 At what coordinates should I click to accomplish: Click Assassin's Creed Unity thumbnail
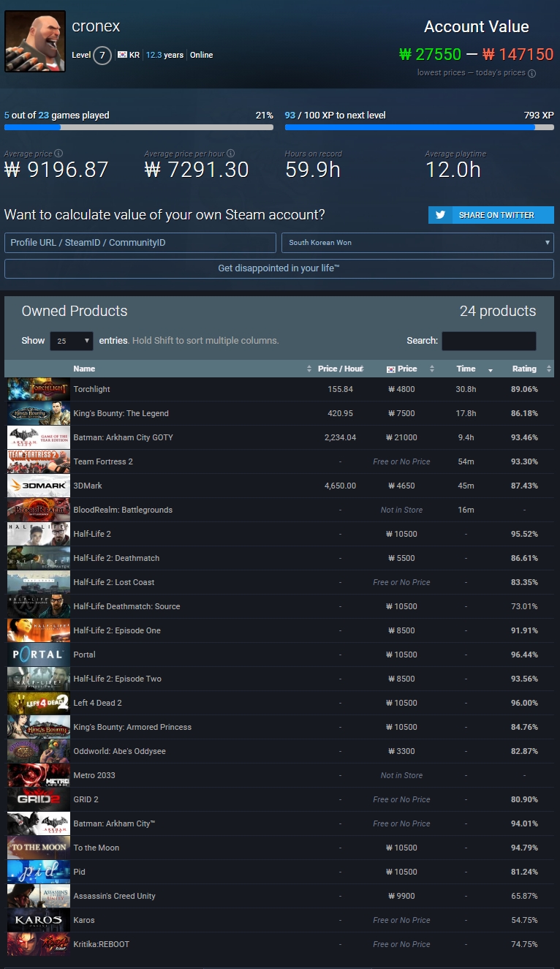point(39,896)
